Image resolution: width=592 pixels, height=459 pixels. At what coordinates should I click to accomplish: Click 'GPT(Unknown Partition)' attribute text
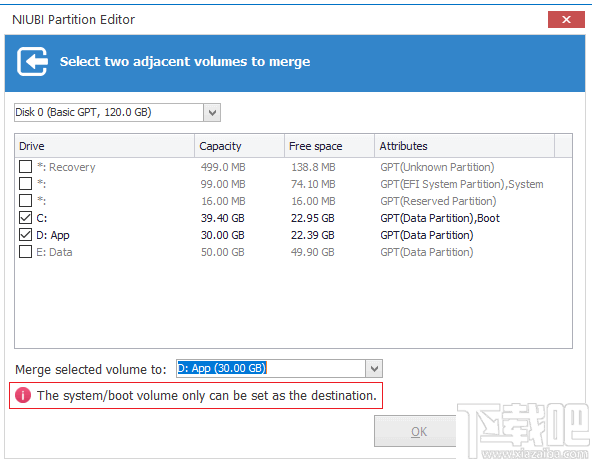pyautogui.click(x=437, y=167)
